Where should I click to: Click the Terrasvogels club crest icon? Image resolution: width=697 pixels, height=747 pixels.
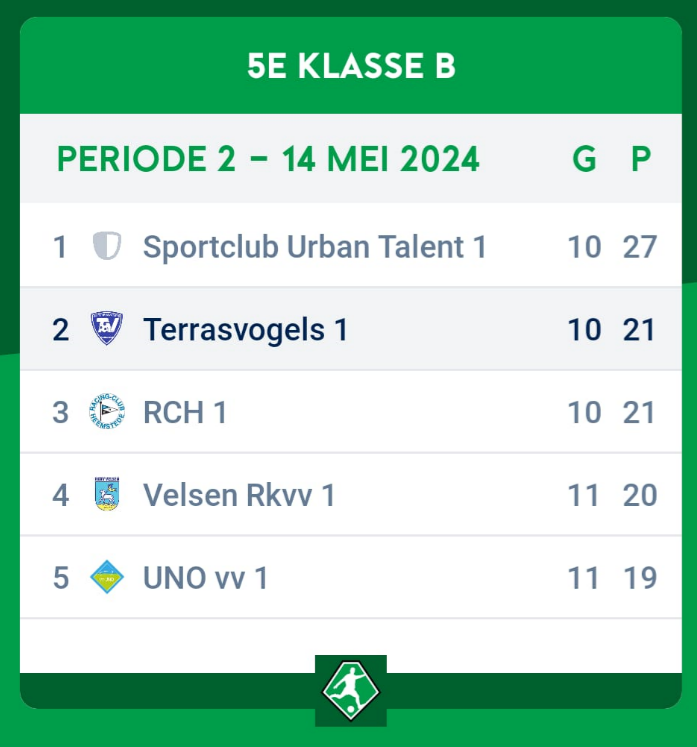[x=107, y=328]
